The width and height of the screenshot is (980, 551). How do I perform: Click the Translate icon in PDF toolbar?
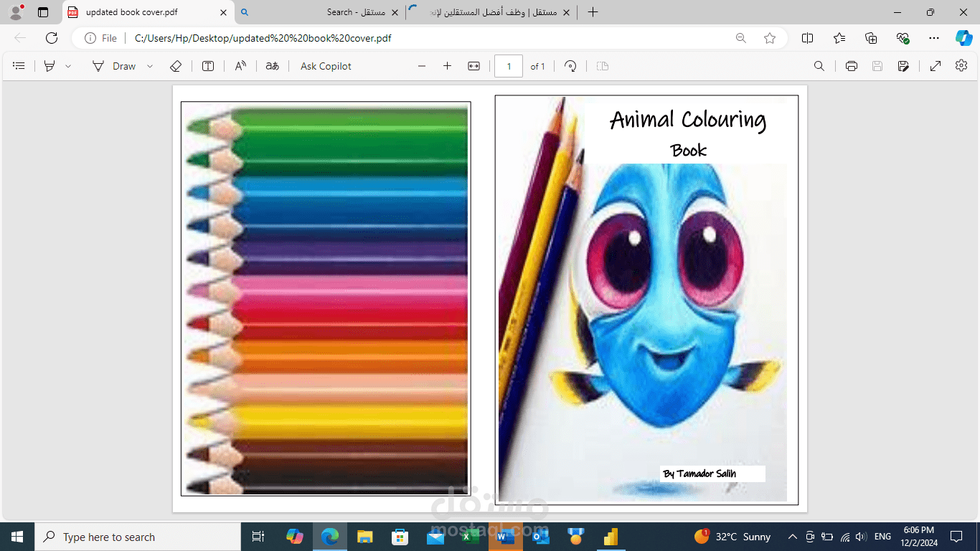pos(272,66)
